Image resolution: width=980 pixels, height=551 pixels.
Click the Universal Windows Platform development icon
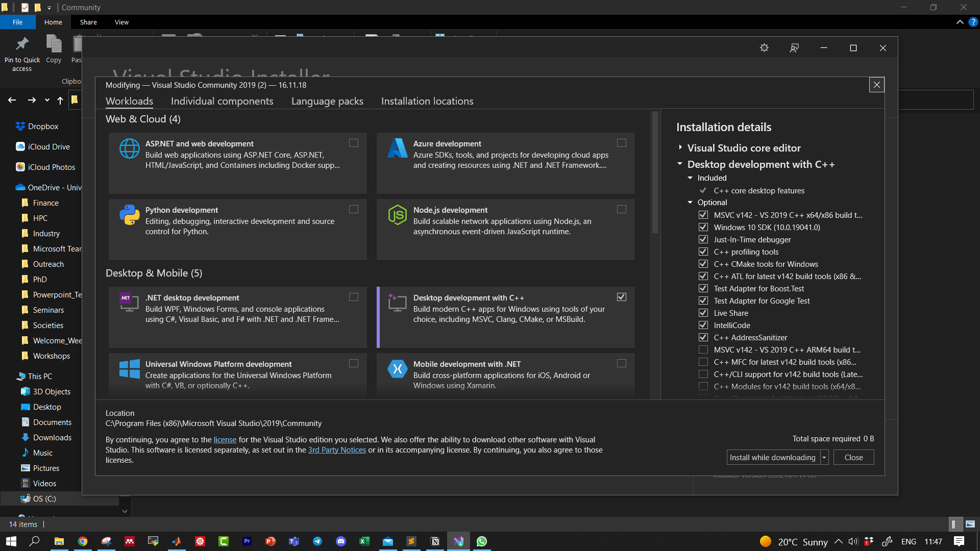coord(130,369)
